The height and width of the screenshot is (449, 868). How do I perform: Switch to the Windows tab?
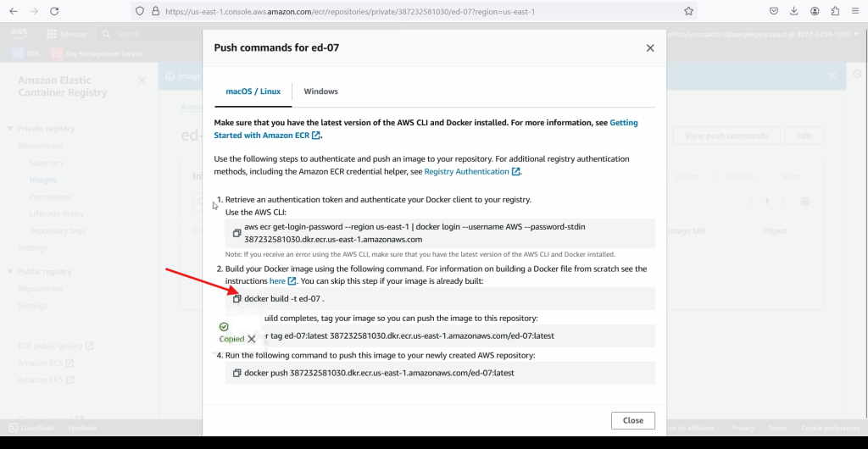[x=320, y=91]
